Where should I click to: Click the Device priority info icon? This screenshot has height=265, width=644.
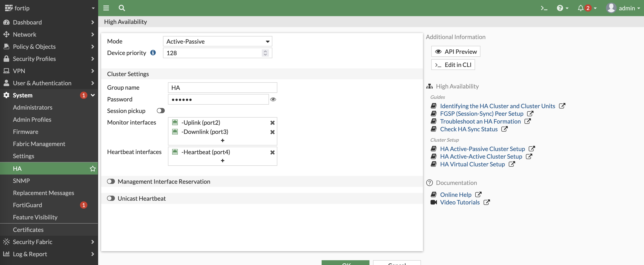(153, 53)
